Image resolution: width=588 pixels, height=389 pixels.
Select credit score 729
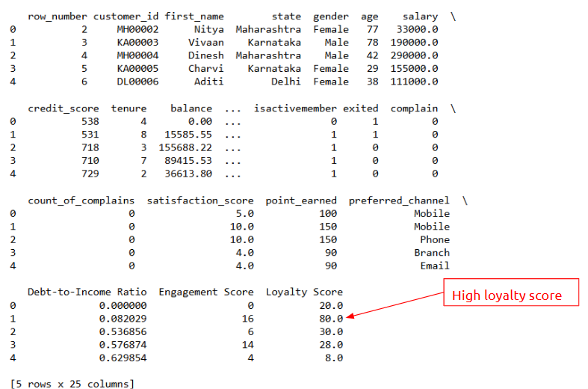tap(90, 174)
